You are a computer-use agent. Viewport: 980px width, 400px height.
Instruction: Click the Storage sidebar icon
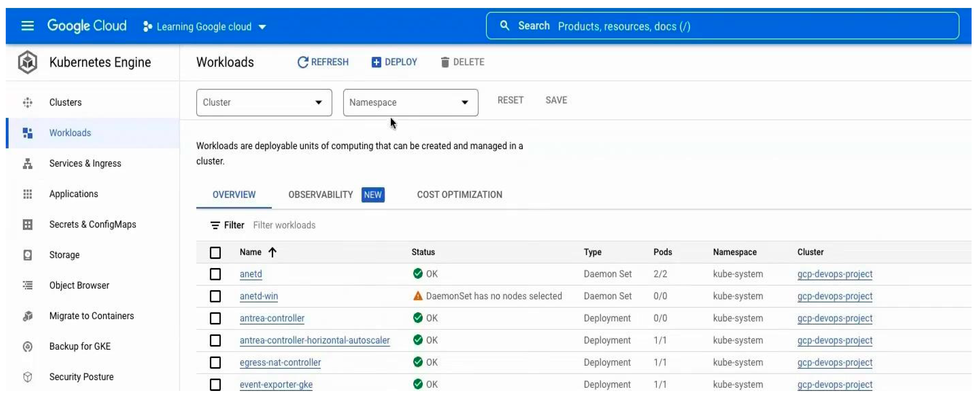pyautogui.click(x=27, y=255)
